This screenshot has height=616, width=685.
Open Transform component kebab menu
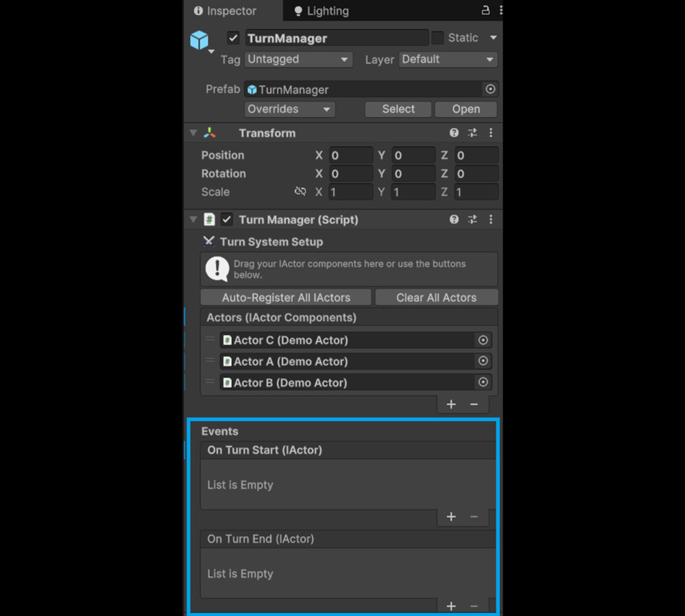pyautogui.click(x=491, y=132)
